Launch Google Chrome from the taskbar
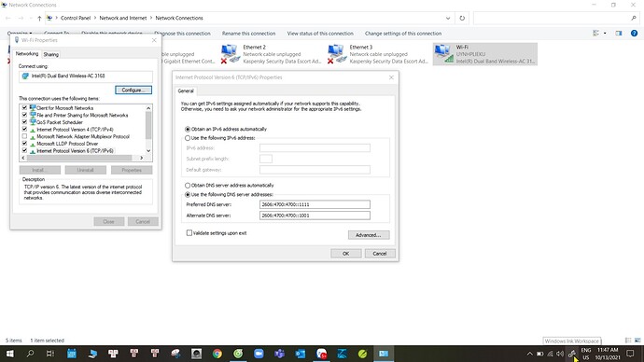The image size is (644, 362). (x=217, y=354)
